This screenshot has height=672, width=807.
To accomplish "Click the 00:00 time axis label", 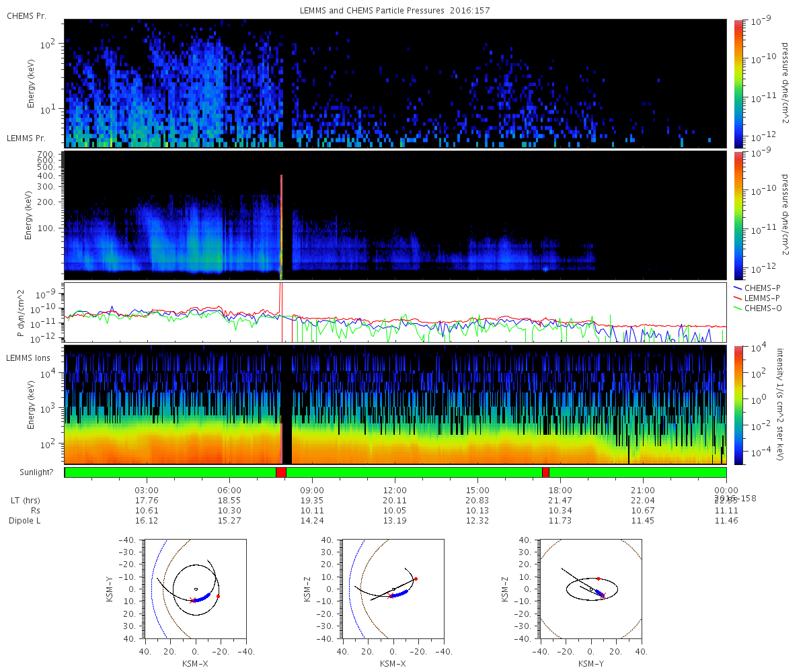I will (726, 491).
